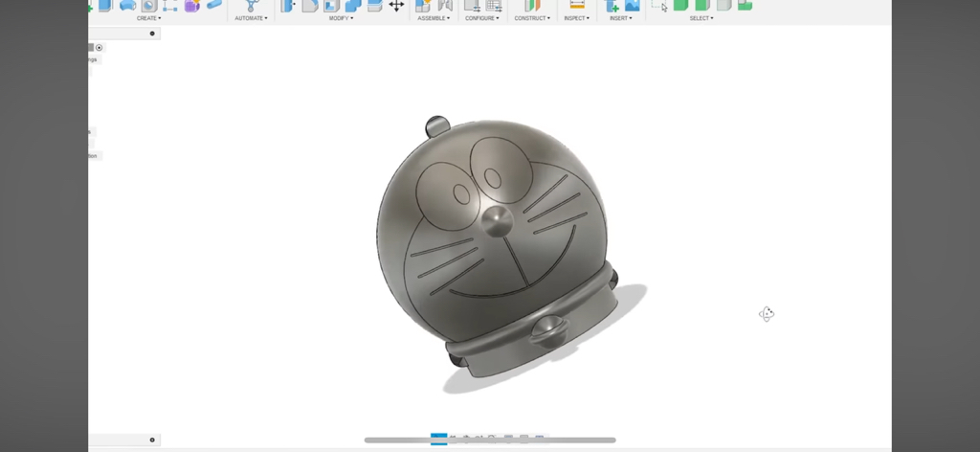Select the bell on the model's collar
Viewport: 980px width, 452px height.
[x=547, y=330]
